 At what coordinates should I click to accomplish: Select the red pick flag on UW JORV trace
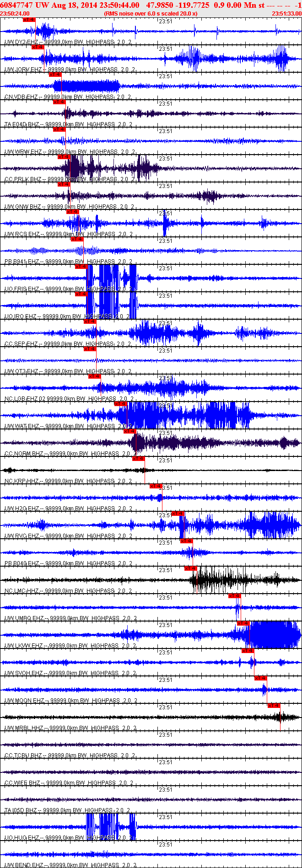[38, 47]
